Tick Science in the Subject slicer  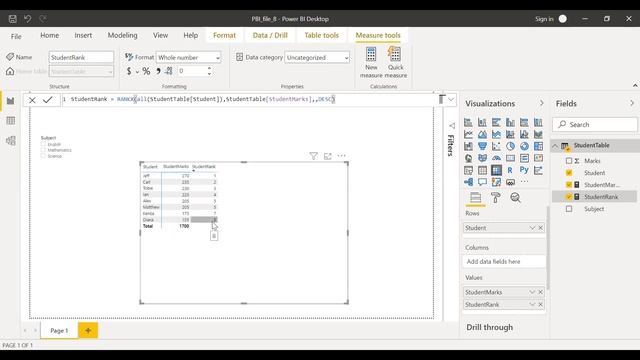[43, 156]
